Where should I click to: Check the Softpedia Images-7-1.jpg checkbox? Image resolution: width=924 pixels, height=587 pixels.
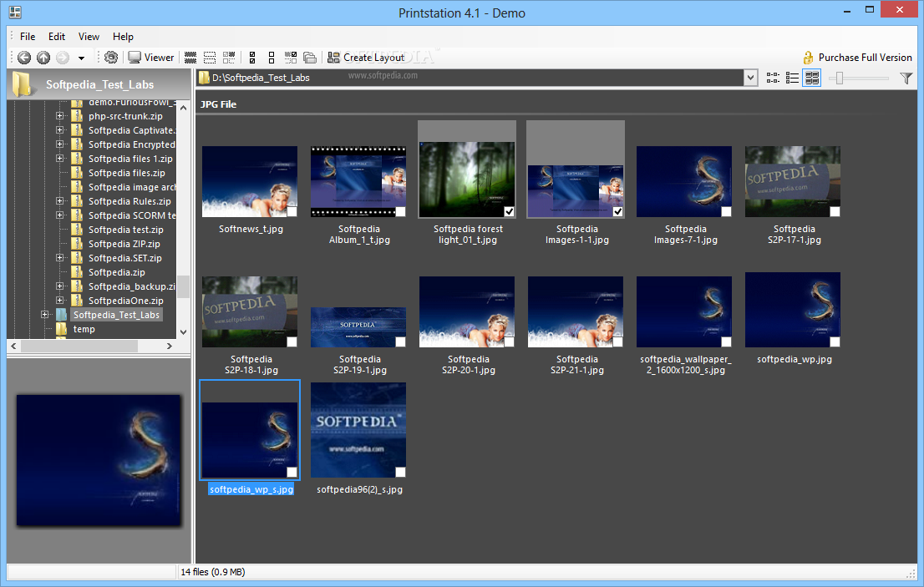point(726,211)
